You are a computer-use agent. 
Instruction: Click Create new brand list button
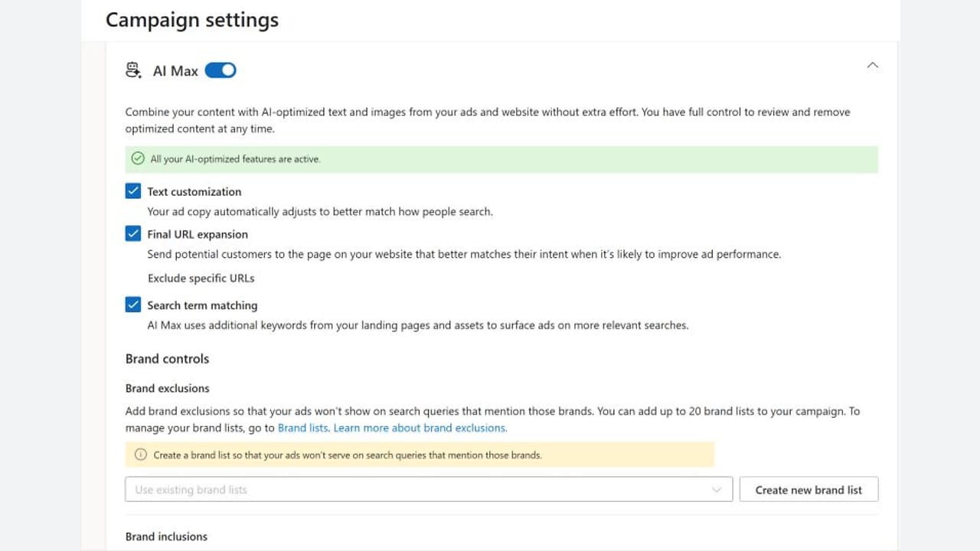(x=808, y=490)
